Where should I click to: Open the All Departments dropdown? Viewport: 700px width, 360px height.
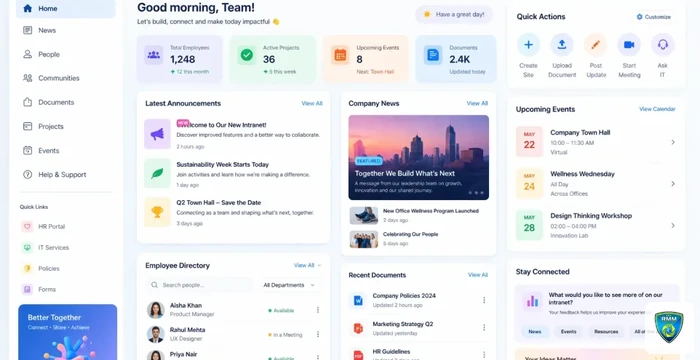pos(289,285)
